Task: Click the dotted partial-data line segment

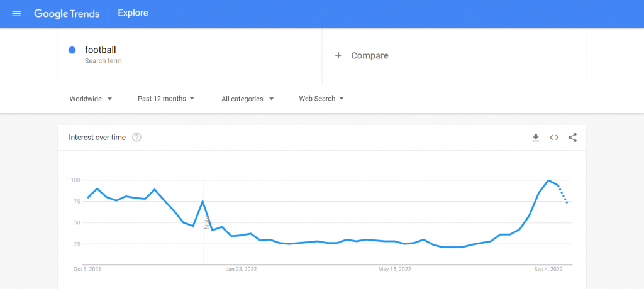Action: (563, 194)
